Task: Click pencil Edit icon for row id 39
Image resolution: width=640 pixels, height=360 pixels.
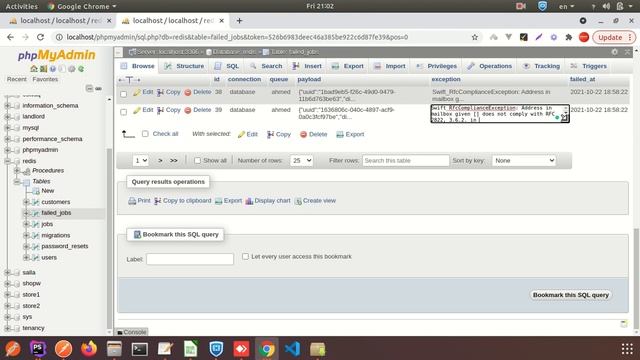Action: tap(137, 110)
